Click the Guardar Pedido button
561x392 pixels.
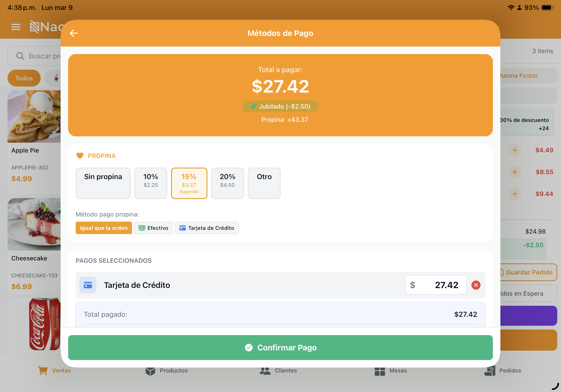click(529, 272)
